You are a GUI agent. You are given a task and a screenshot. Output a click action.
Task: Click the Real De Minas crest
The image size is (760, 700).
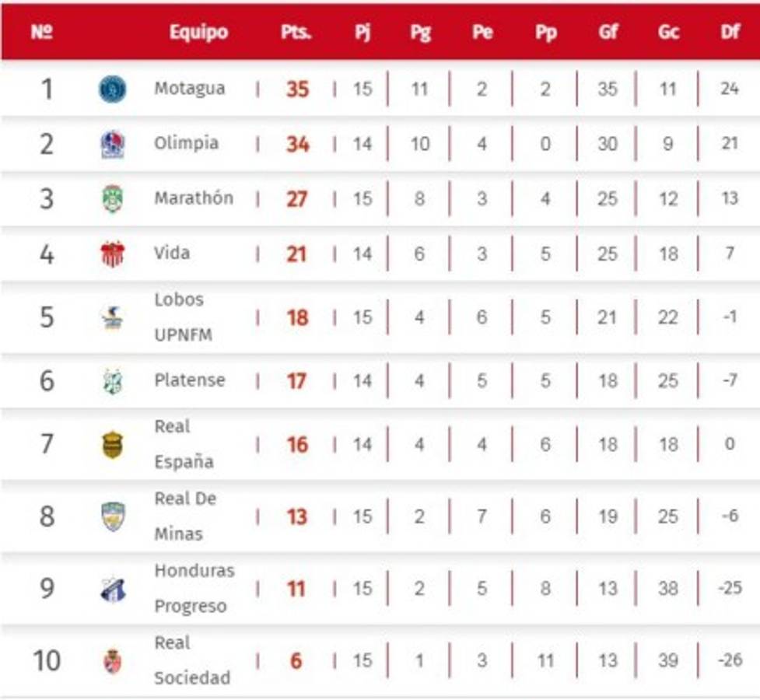click(113, 516)
